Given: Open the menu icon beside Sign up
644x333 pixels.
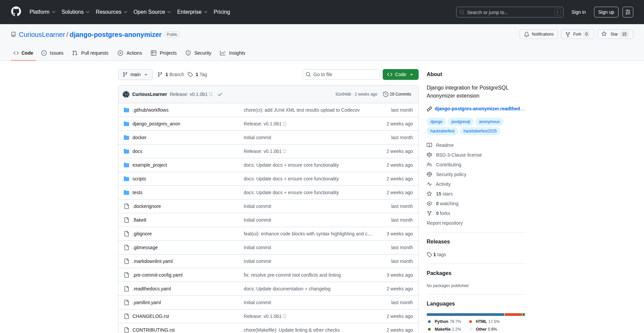Looking at the screenshot, I should [x=628, y=12].
